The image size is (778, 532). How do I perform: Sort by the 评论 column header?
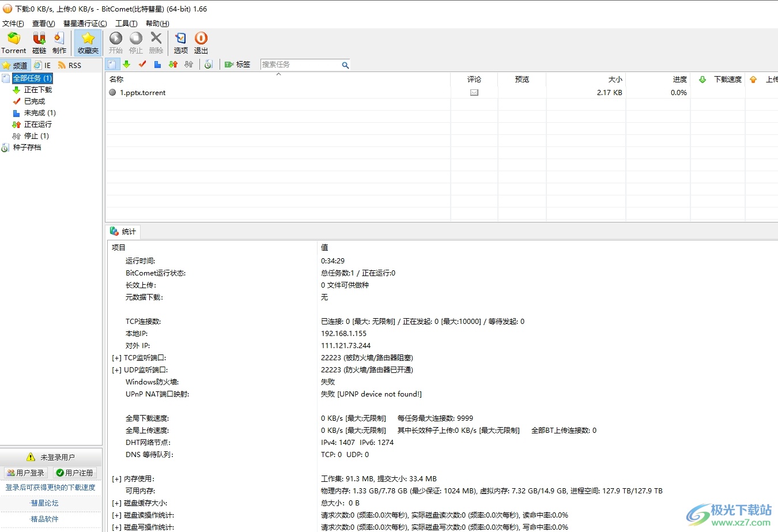pos(474,80)
